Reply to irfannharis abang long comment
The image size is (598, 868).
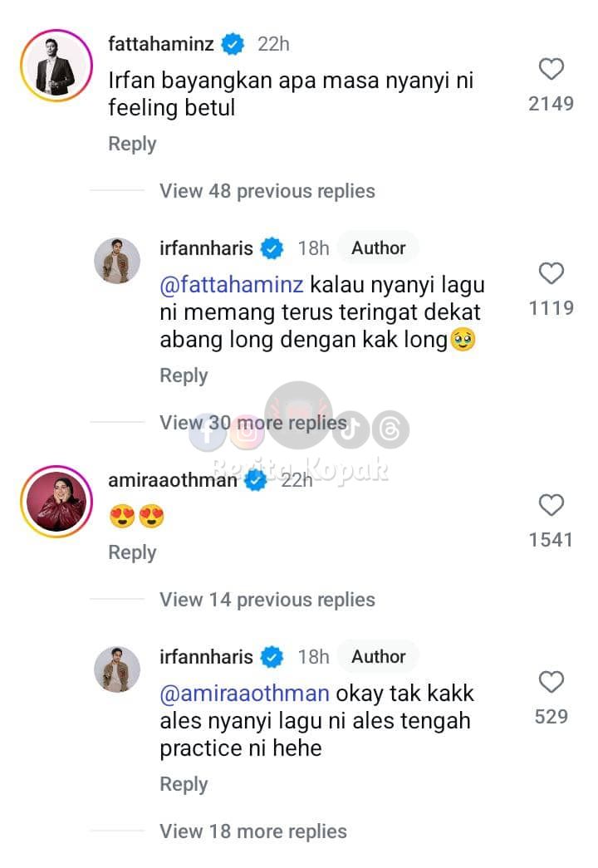(184, 375)
